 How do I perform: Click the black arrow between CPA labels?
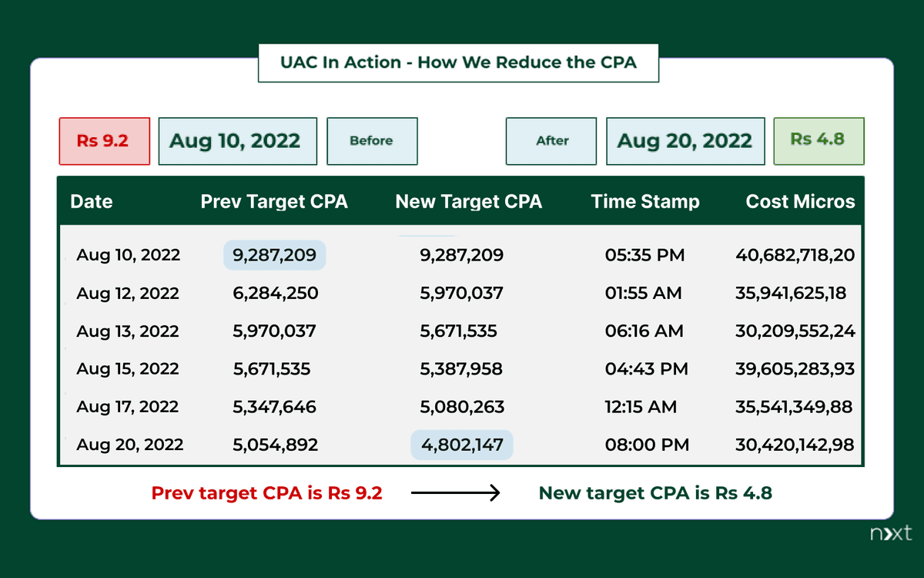point(456,493)
